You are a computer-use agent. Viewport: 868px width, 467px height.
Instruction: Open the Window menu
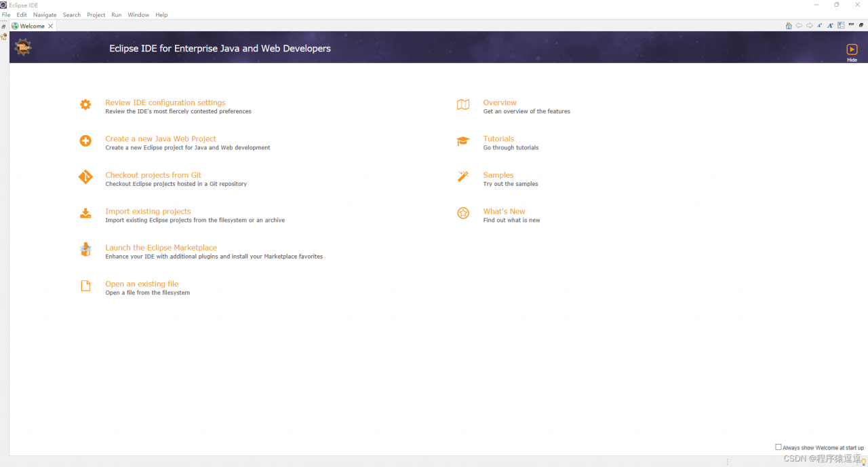(x=138, y=15)
